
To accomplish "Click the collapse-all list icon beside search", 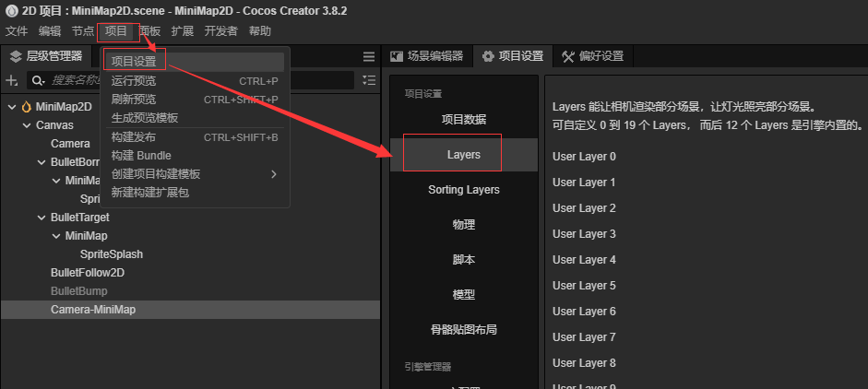I will coord(369,80).
